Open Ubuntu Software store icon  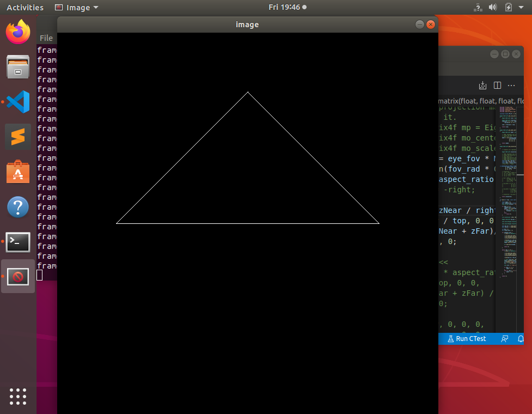click(18, 172)
